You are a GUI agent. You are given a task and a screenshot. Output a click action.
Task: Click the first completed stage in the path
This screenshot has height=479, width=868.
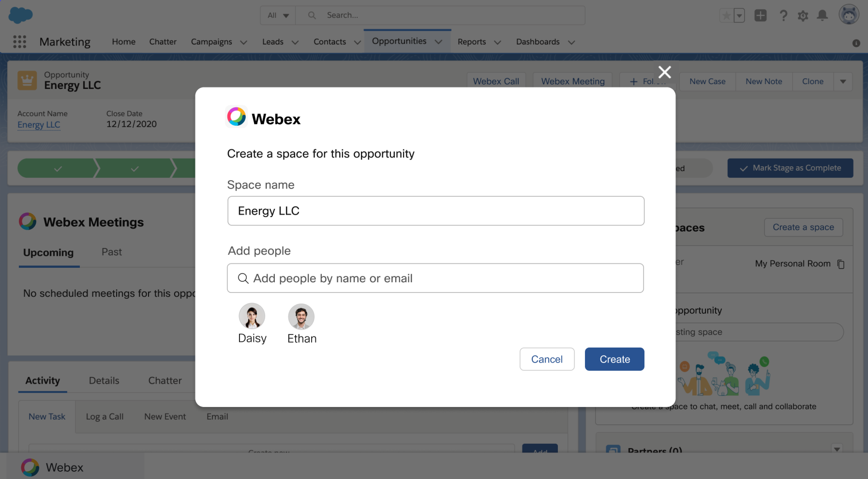(x=58, y=168)
